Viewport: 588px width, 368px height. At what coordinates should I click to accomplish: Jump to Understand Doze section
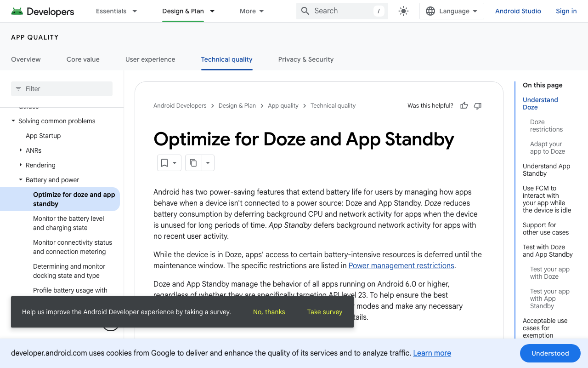coord(540,103)
